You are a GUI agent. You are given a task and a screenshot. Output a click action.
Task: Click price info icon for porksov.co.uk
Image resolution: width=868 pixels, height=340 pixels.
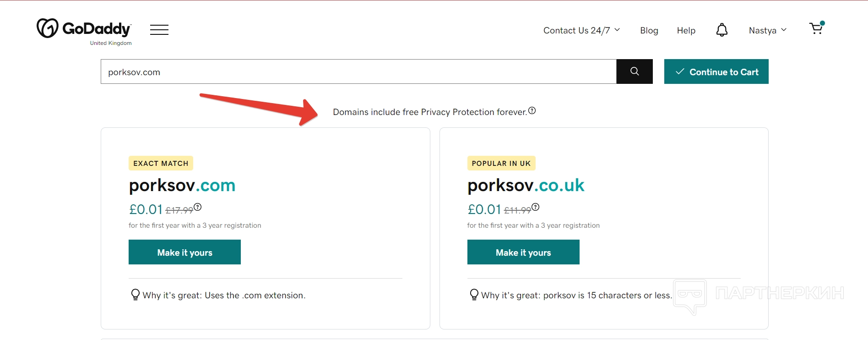pos(536,207)
